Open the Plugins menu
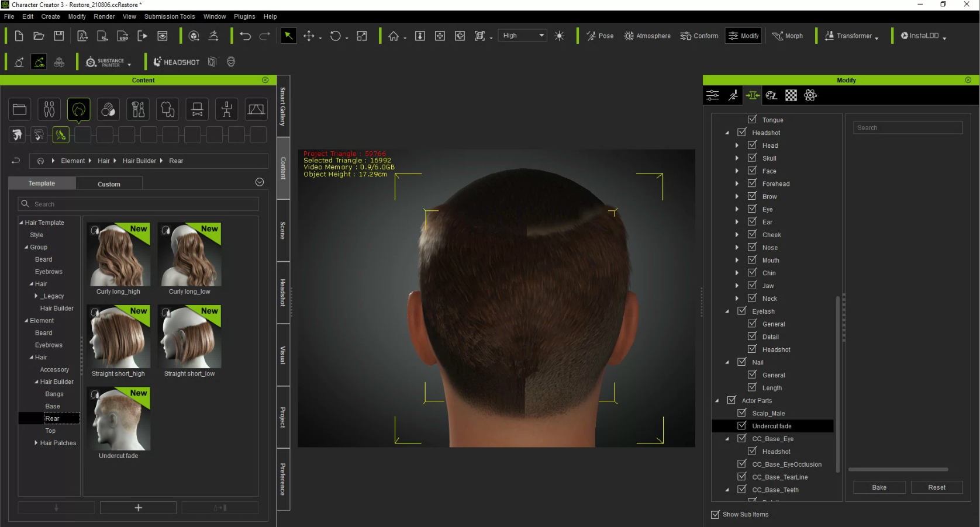 [x=244, y=16]
